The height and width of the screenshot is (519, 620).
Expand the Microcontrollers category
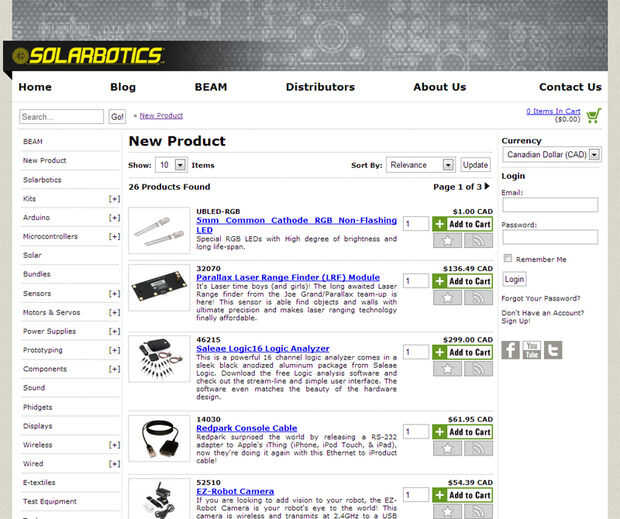pos(114,236)
